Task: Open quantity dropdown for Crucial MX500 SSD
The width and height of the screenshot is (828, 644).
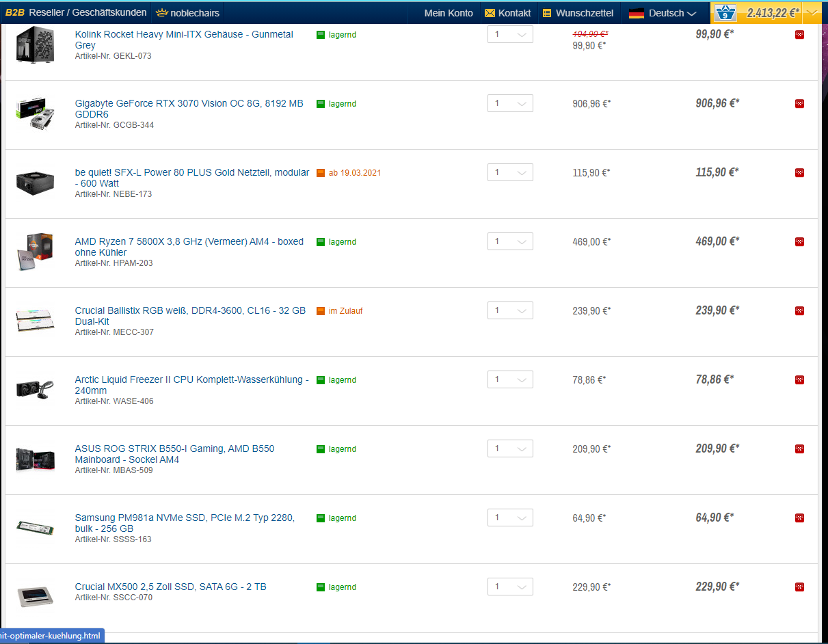Action: [510, 587]
